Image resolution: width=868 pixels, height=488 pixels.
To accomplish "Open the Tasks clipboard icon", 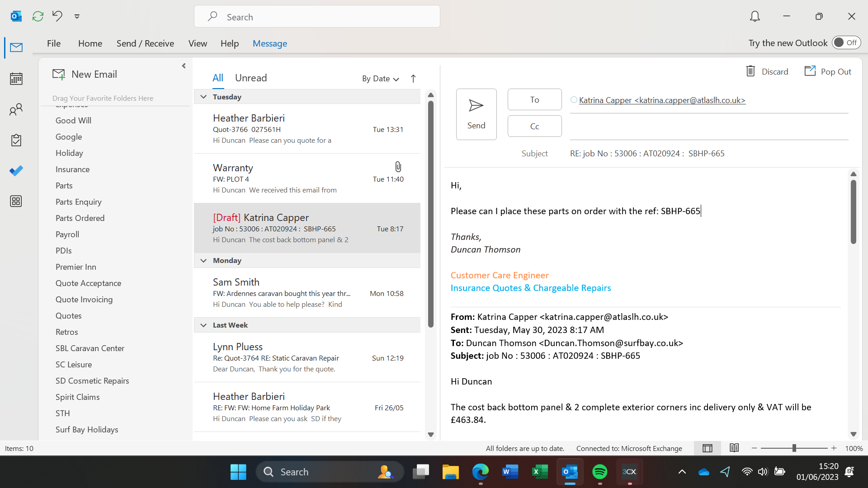I will [x=16, y=140].
